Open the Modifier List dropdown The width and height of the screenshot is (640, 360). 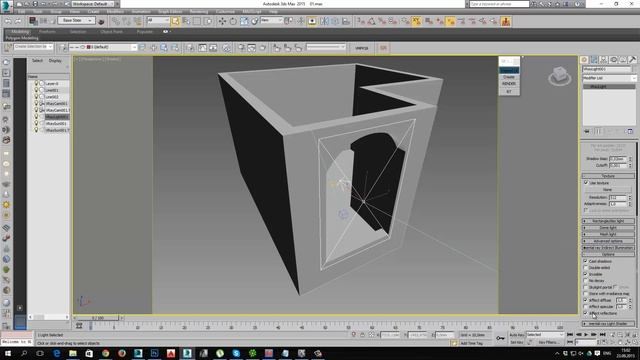tap(609, 78)
